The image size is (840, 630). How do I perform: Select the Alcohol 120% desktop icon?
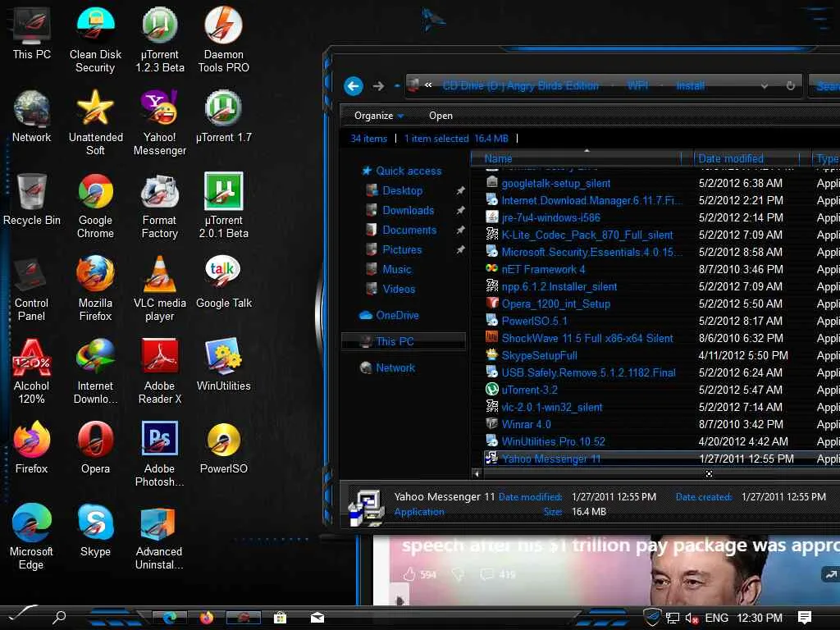coord(31,359)
